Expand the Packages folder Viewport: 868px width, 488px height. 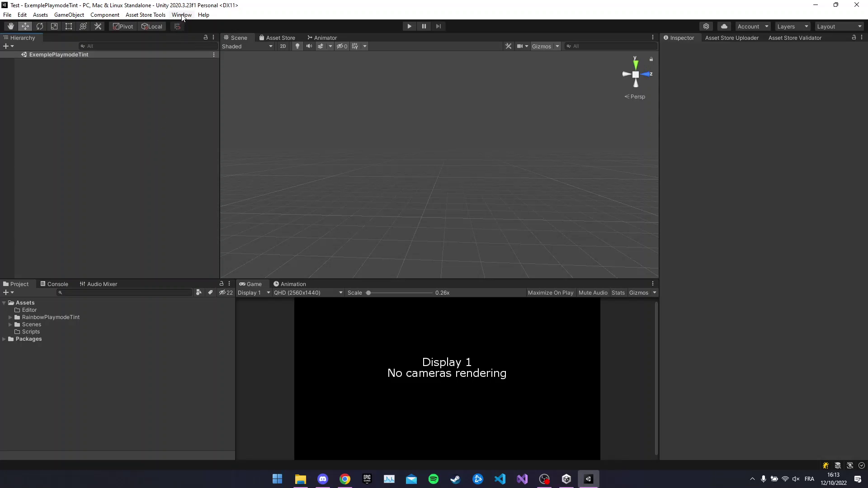[4, 339]
